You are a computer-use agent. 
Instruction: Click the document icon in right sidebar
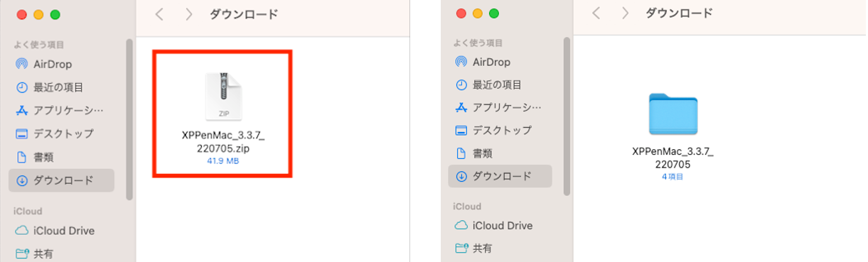tap(461, 153)
